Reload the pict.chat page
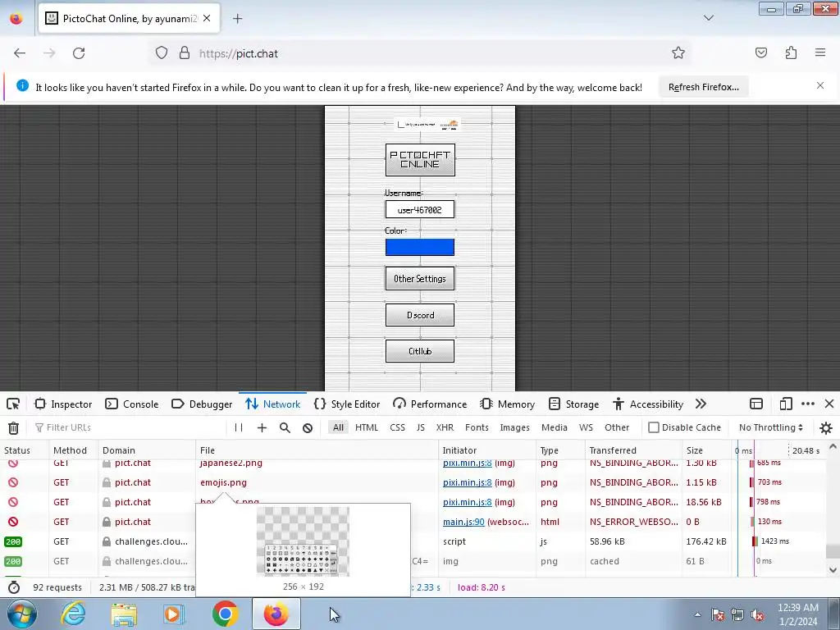This screenshot has width=840, height=630. 79,53
